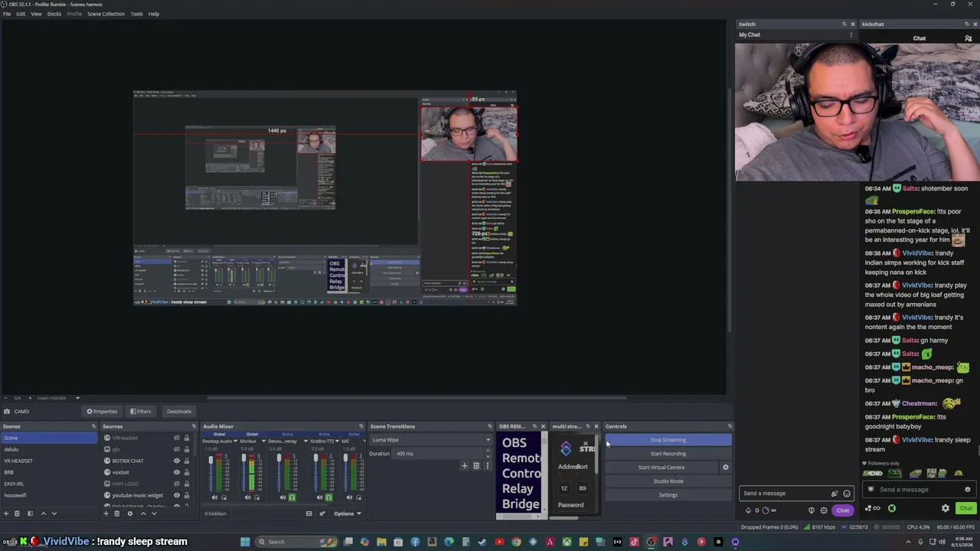The image size is (980, 551).
Task: Open the Docks menu
Action: point(54,14)
